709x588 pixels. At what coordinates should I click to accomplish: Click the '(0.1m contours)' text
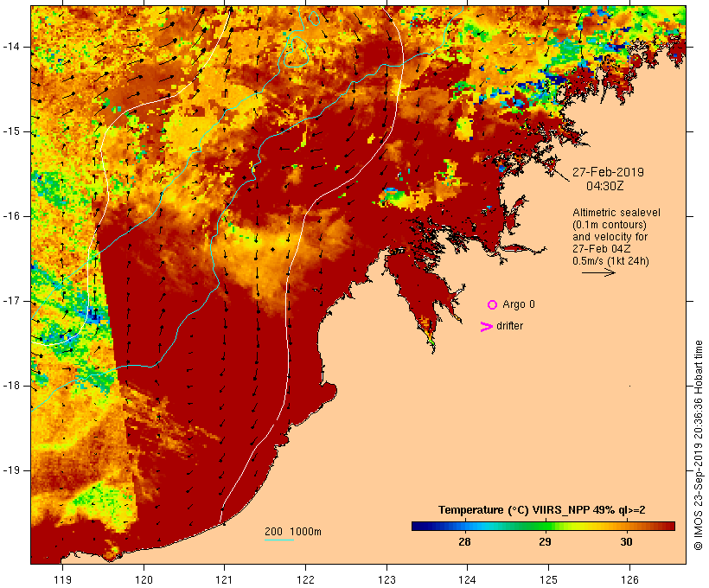pos(610,225)
